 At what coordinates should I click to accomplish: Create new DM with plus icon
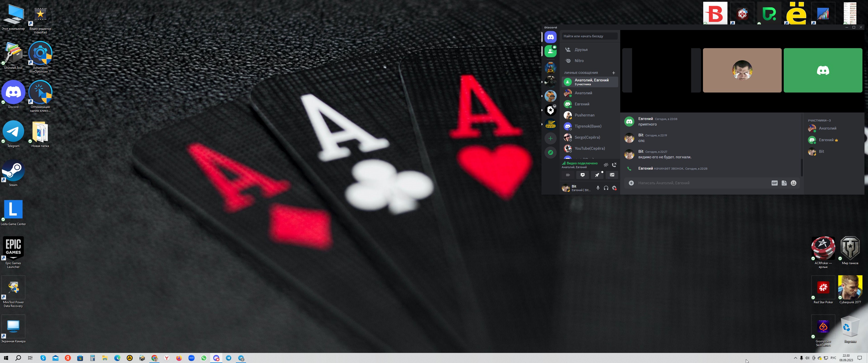pyautogui.click(x=613, y=73)
